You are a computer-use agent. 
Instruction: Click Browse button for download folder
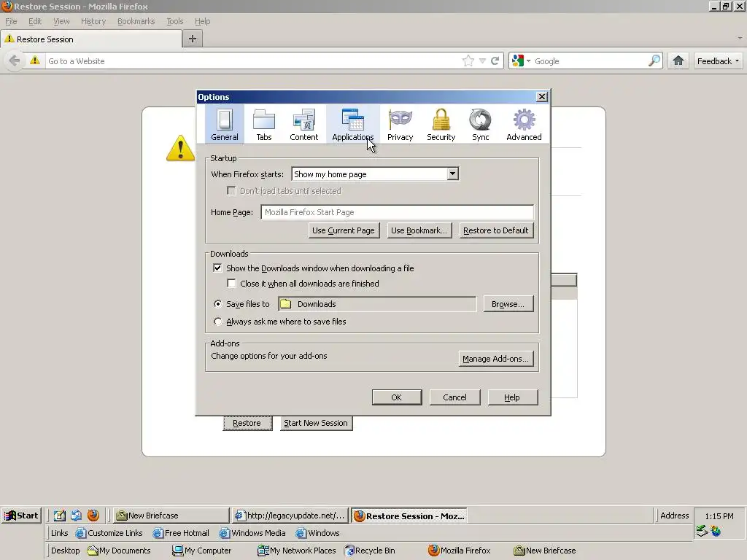[x=508, y=304]
